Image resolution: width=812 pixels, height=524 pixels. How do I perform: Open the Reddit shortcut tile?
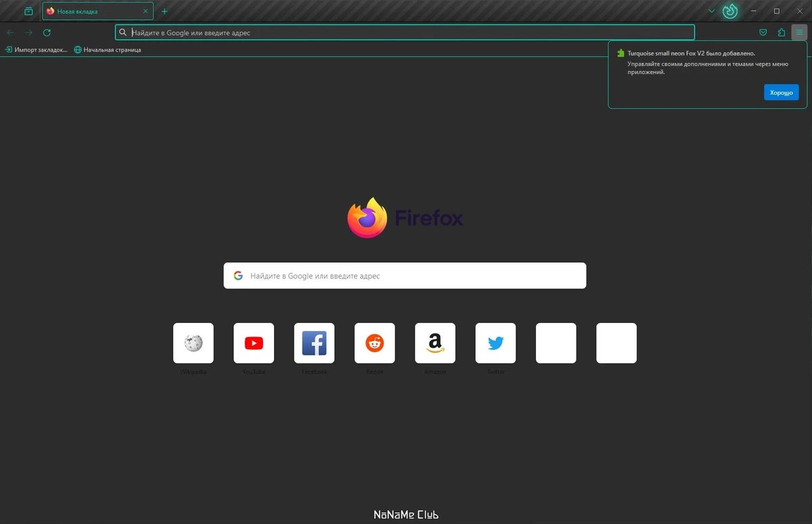(374, 343)
